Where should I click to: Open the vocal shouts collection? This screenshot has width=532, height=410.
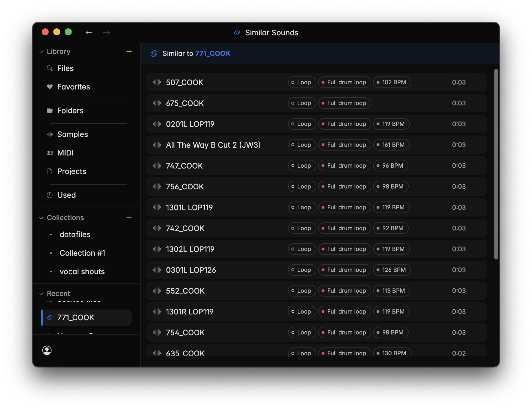pos(82,272)
